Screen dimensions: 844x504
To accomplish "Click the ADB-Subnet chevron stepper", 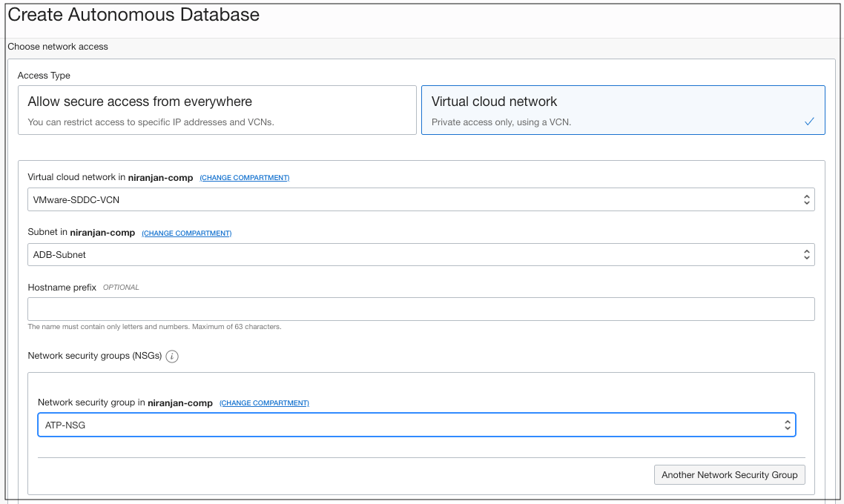I will click(x=806, y=254).
